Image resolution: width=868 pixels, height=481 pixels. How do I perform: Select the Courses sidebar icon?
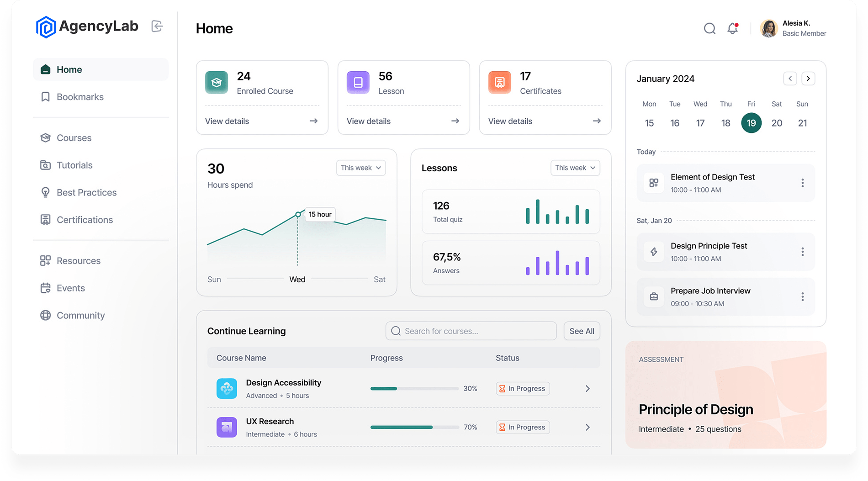pyautogui.click(x=46, y=137)
